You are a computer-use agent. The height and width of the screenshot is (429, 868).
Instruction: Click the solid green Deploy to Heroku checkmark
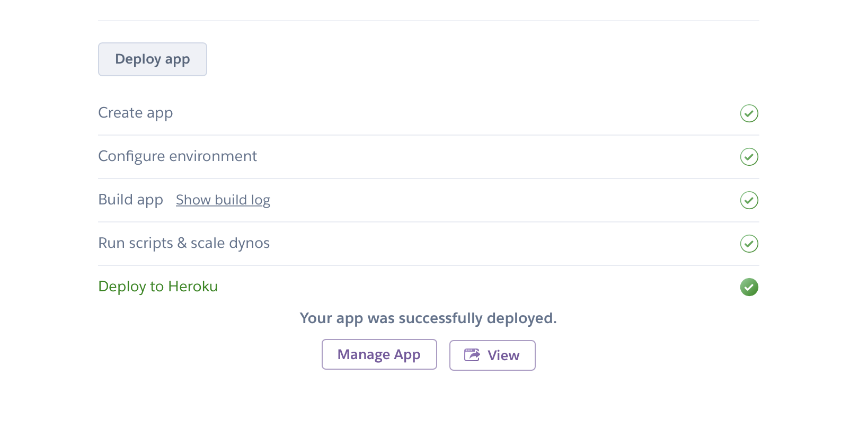click(749, 287)
